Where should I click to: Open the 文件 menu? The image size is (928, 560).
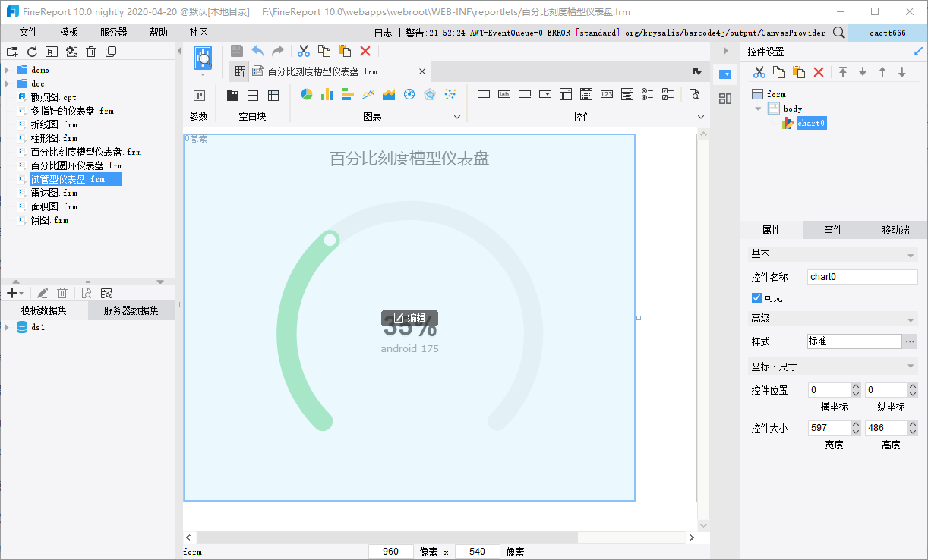(x=29, y=33)
